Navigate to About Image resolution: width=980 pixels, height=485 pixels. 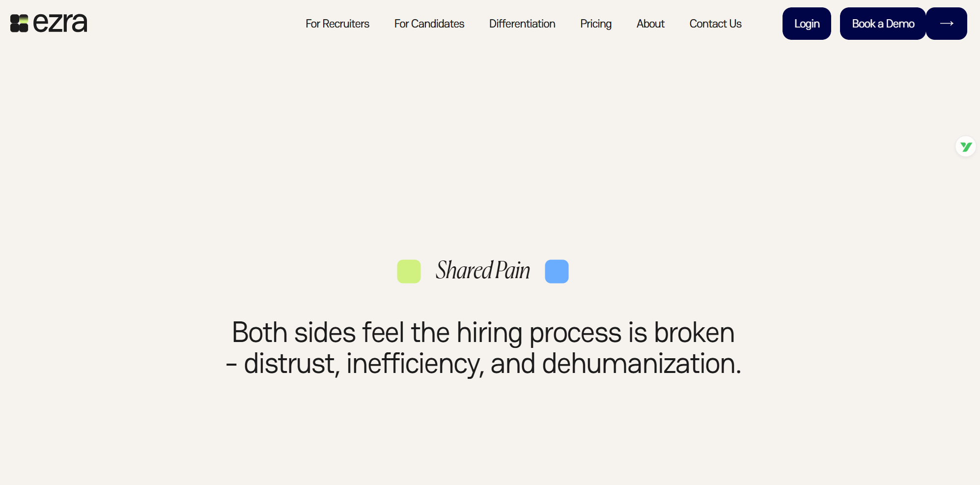coord(650,24)
